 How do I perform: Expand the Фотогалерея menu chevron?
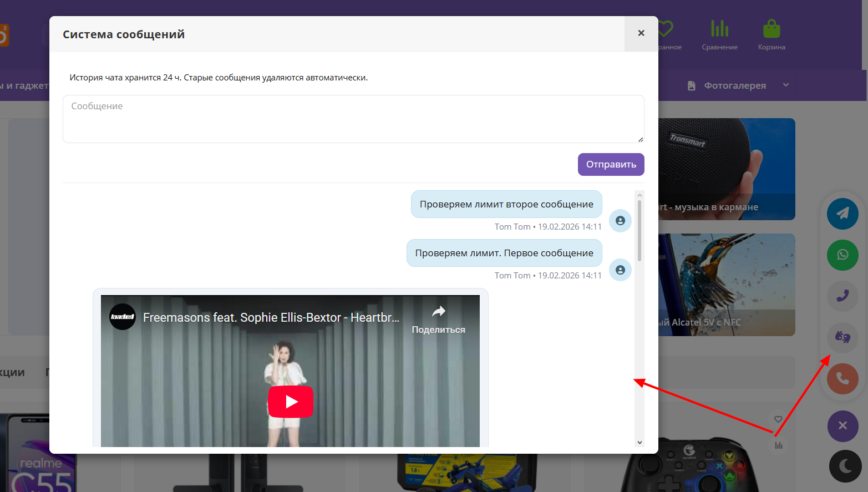point(786,85)
